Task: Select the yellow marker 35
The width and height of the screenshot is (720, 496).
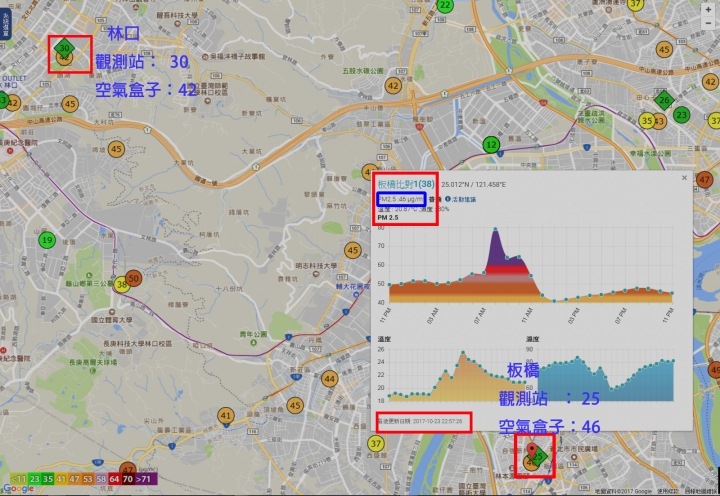Action: pyautogui.click(x=647, y=120)
